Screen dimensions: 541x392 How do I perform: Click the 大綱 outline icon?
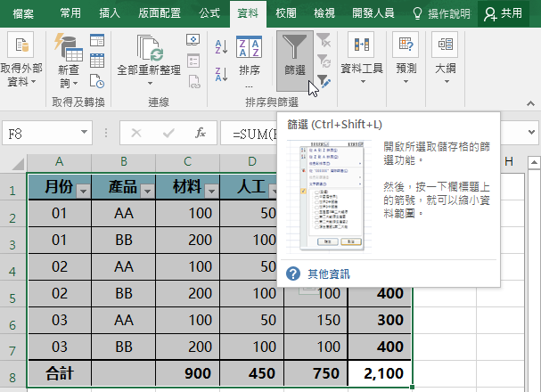click(x=445, y=45)
